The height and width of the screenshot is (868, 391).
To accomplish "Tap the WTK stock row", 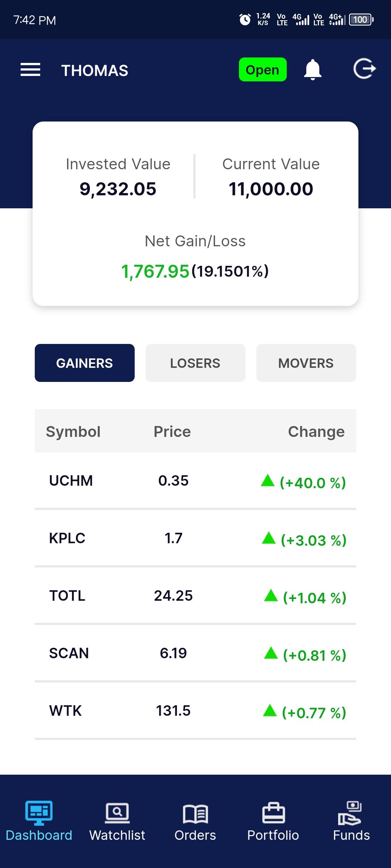I will click(195, 711).
